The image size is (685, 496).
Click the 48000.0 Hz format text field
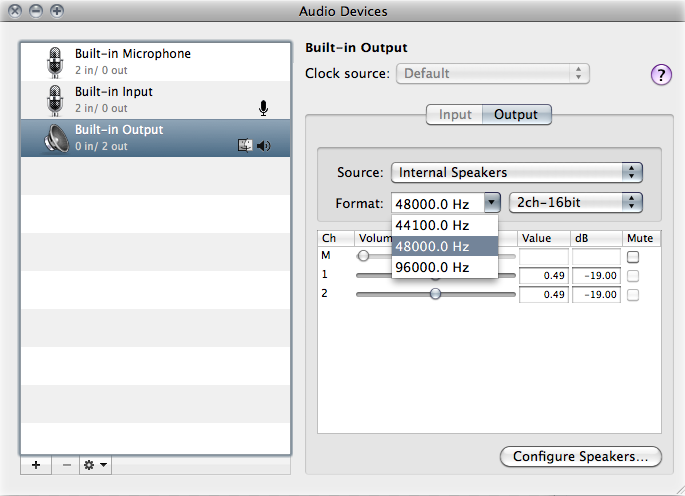tap(438, 204)
